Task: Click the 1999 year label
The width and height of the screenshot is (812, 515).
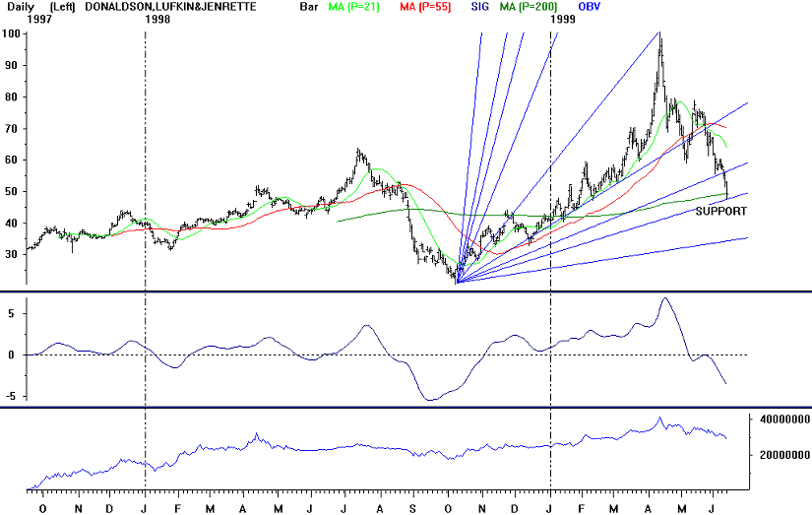Action: coord(563,19)
